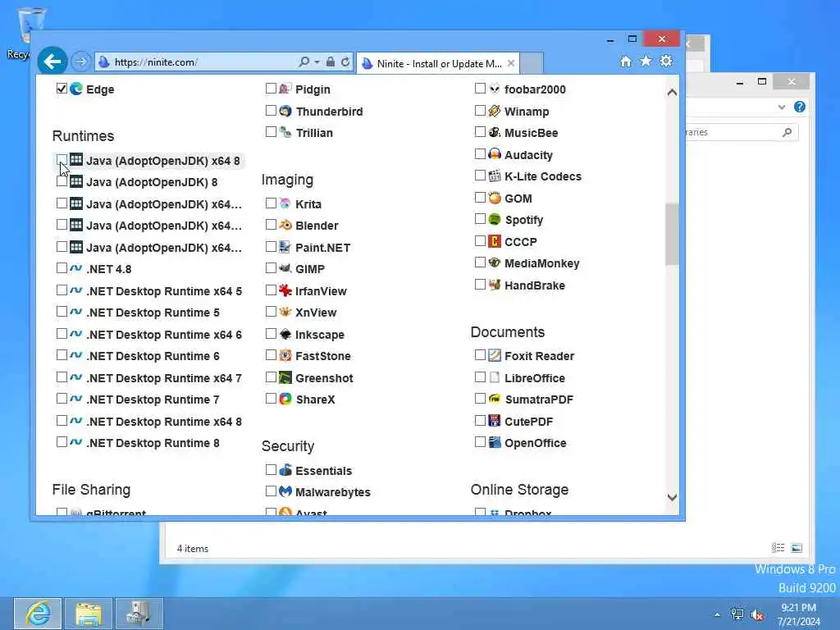Open Favorites star icon
The width and height of the screenshot is (840, 630).
tap(646, 61)
